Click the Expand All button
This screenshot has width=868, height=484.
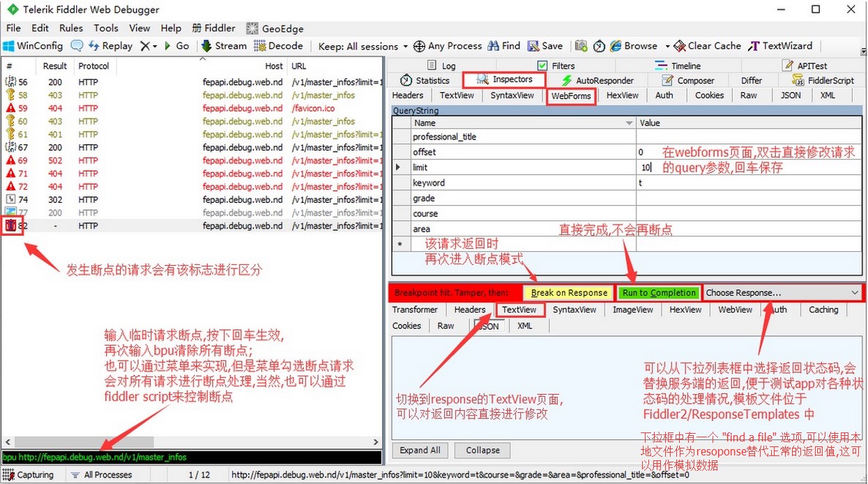[420, 451]
